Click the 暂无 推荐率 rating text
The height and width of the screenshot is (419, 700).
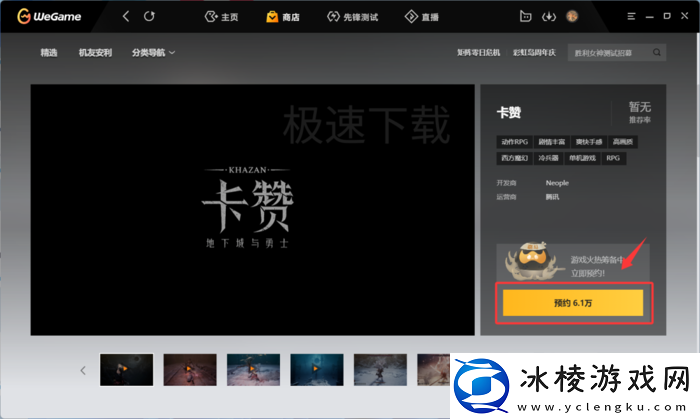(640, 112)
